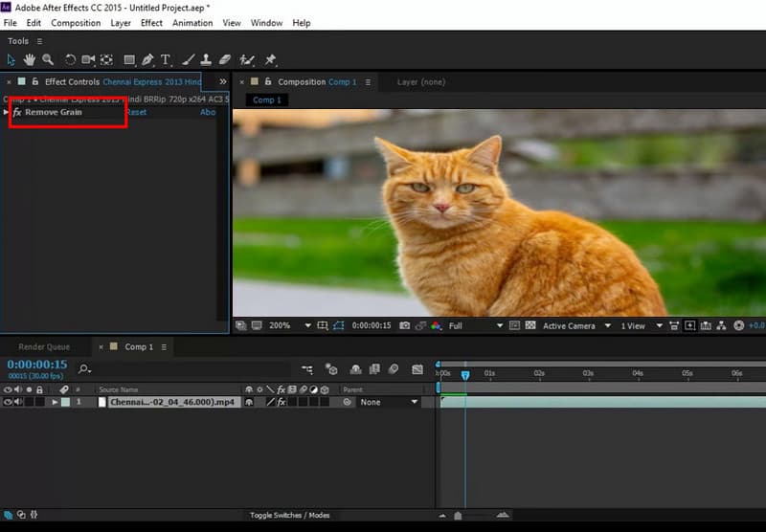Toggle the transparency grid in viewer
The width and height of the screenshot is (766, 532).
[530, 325]
